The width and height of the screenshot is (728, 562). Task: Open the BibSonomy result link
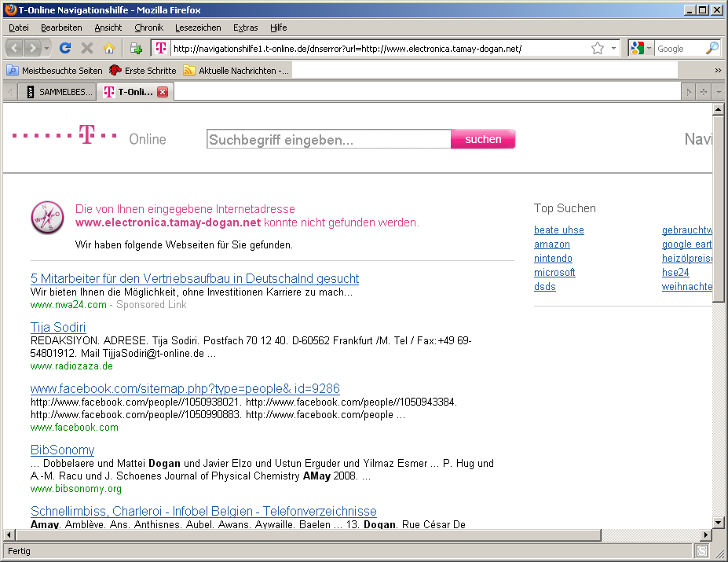pos(62,450)
